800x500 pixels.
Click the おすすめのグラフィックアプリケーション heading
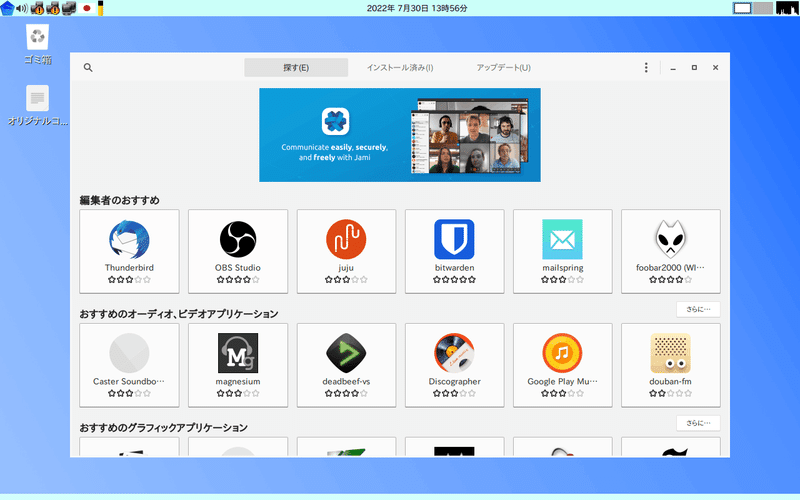coord(163,428)
